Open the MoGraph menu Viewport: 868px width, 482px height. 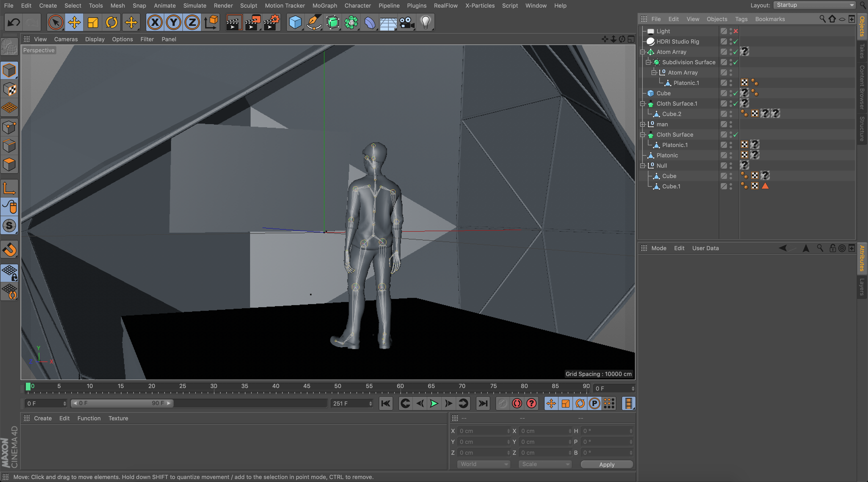324,5
